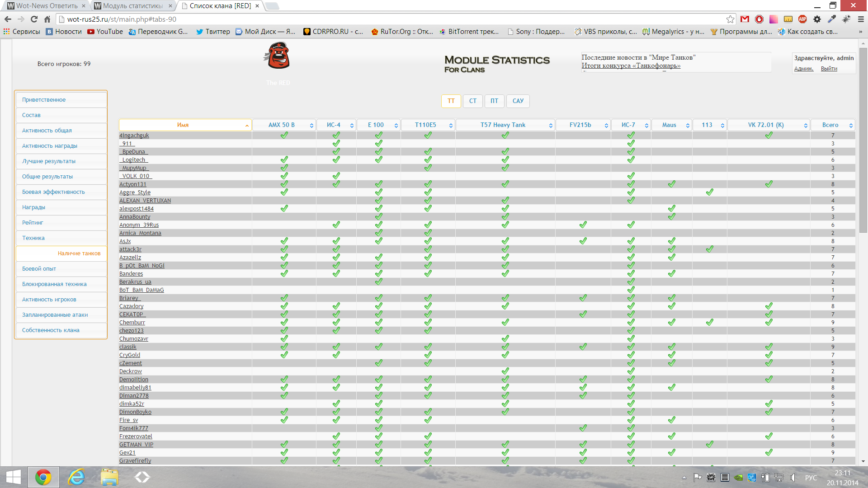Open Internet Explorer from taskbar
This screenshot has height=488, width=868.
pos(76,477)
